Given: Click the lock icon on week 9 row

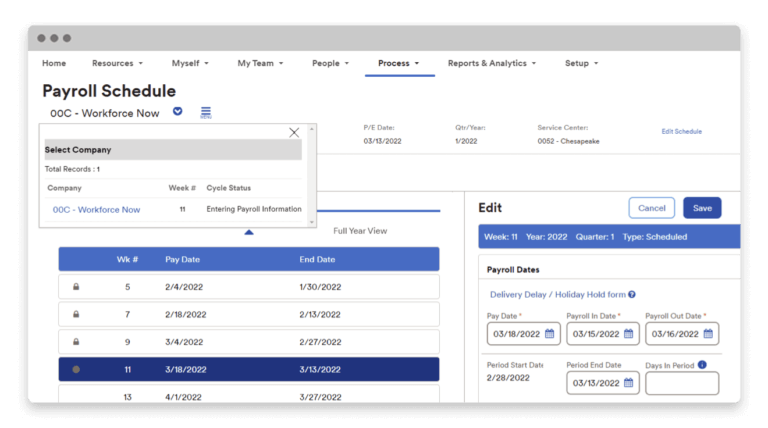Looking at the screenshot, I should 76,342.
